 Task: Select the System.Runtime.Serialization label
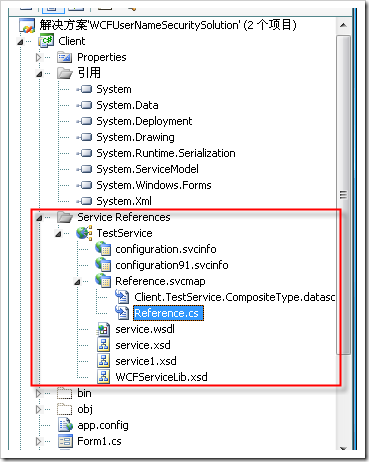(x=166, y=153)
